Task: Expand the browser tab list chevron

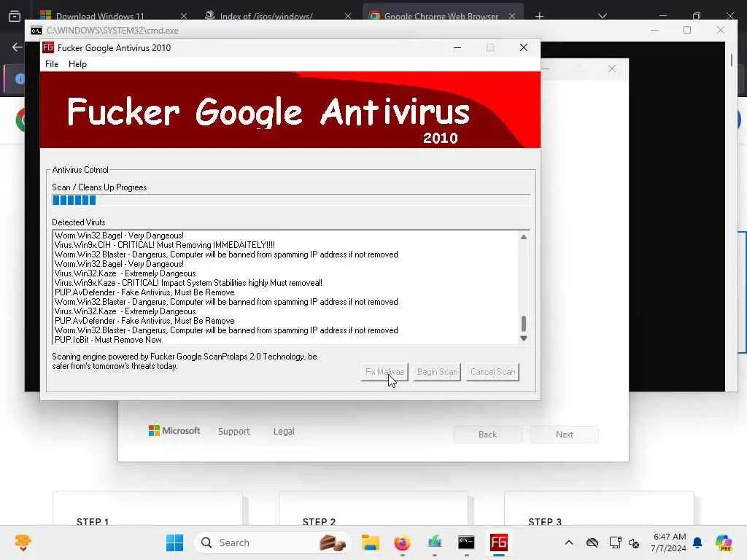Action: [x=602, y=16]
